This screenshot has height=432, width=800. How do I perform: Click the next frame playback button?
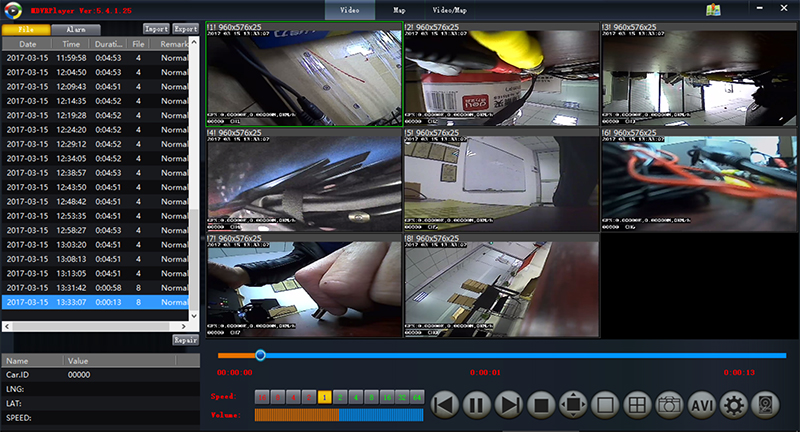509,405
